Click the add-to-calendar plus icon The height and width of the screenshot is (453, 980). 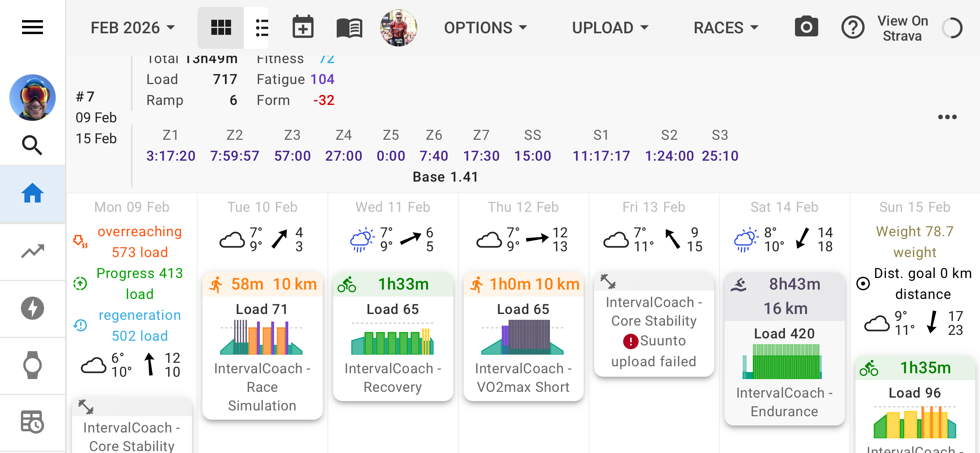303,27
